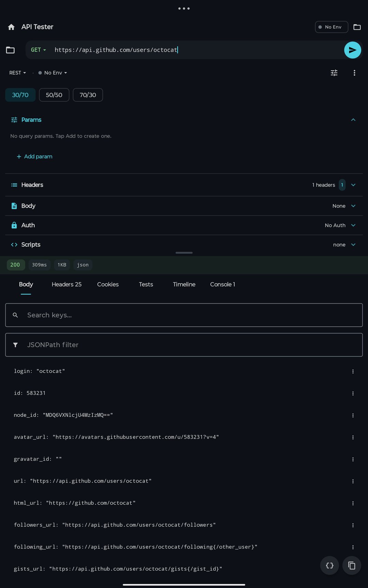Open options for the avatar_url row
368x588 pixels.
click(x=353, y=437)
